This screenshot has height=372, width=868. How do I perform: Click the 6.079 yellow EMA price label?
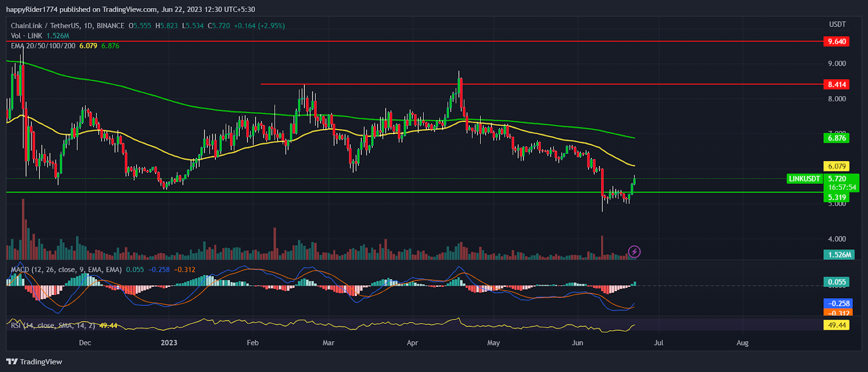click(x=836, y=166)
